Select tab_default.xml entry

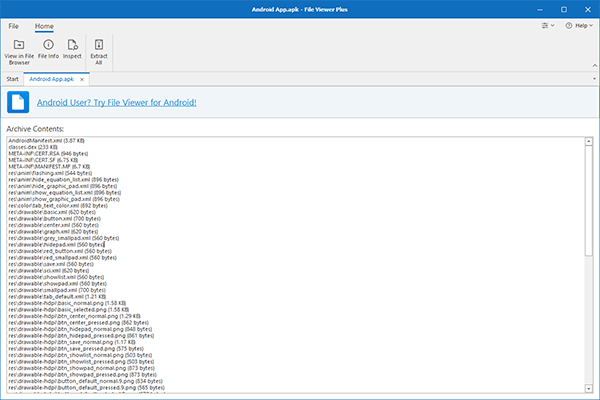pos(57,297)
